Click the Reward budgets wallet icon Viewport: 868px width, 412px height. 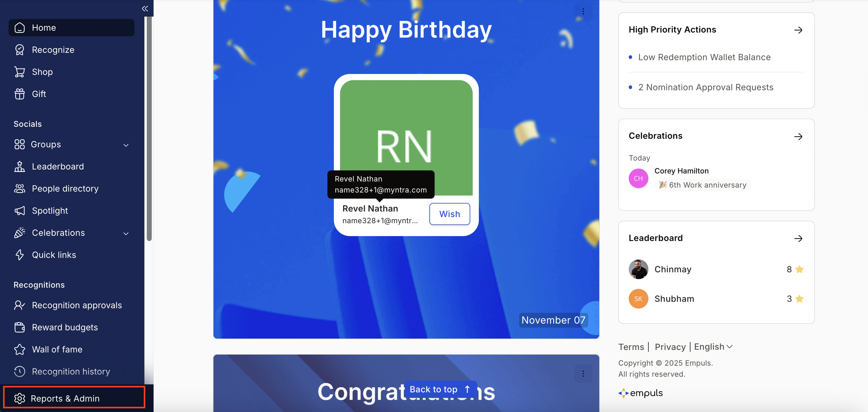(x=20, y=328)
